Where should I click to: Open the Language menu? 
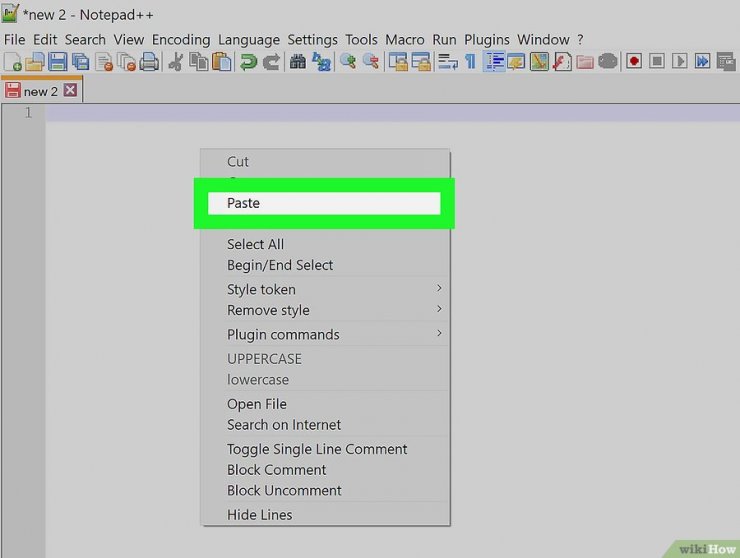click(x=249, y=40)
